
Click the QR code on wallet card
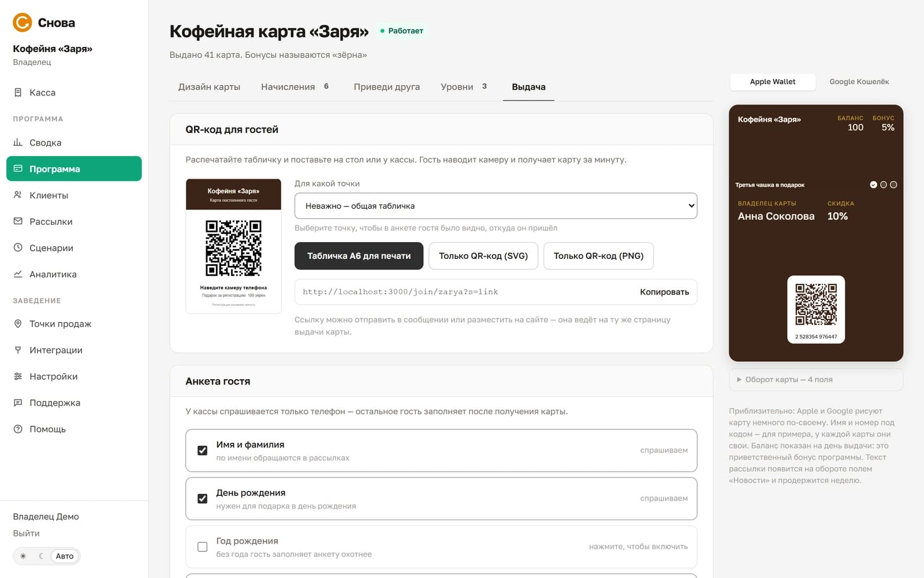tap(816, 304)
